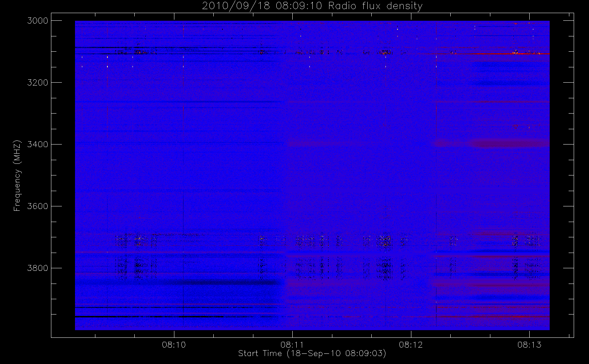
Task: Click the 08:11 time tick label
Action: click(x=292, y=345)
